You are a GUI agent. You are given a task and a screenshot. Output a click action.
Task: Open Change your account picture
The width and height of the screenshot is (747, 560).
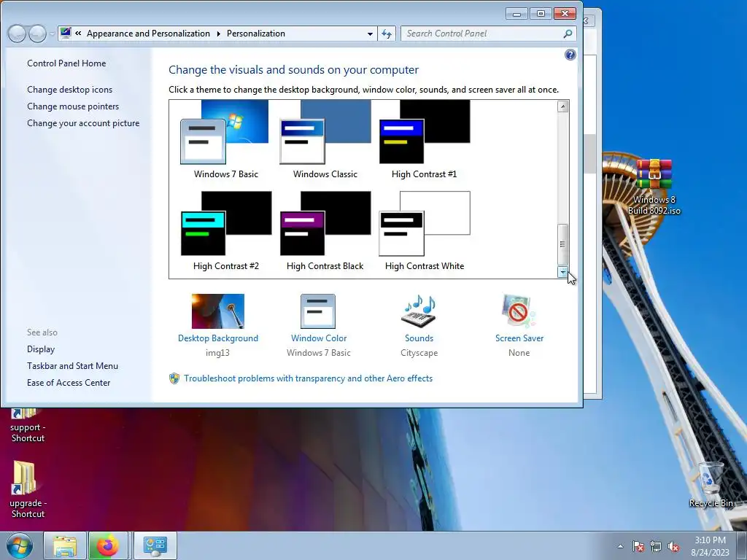tap(83, 122)
